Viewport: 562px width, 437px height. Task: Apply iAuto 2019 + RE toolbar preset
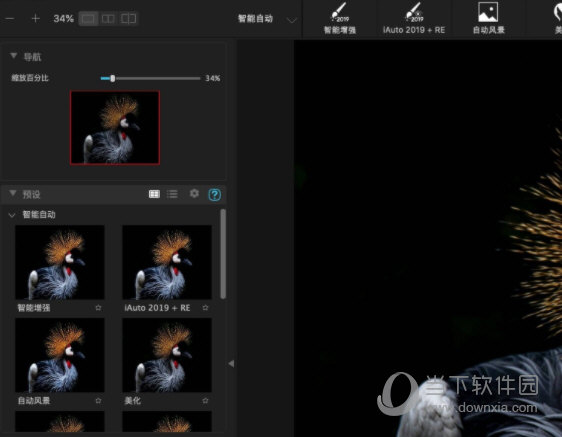point(414,18)
